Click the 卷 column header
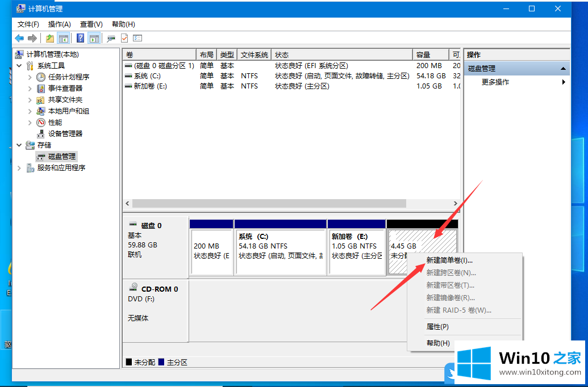 pyautogui.click(x=160, y=54)
